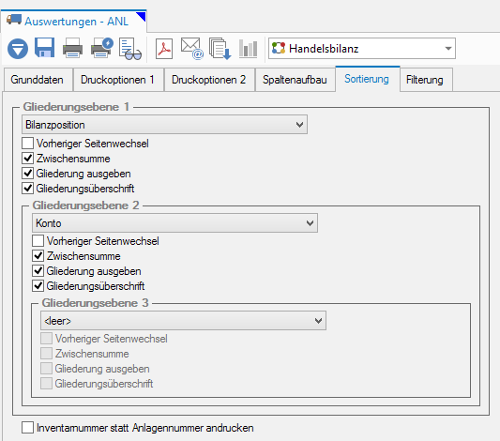500x441 pixels.
Task: Uncheck Zwischensumme in Gliederungsebene 2
Action: 38,256
